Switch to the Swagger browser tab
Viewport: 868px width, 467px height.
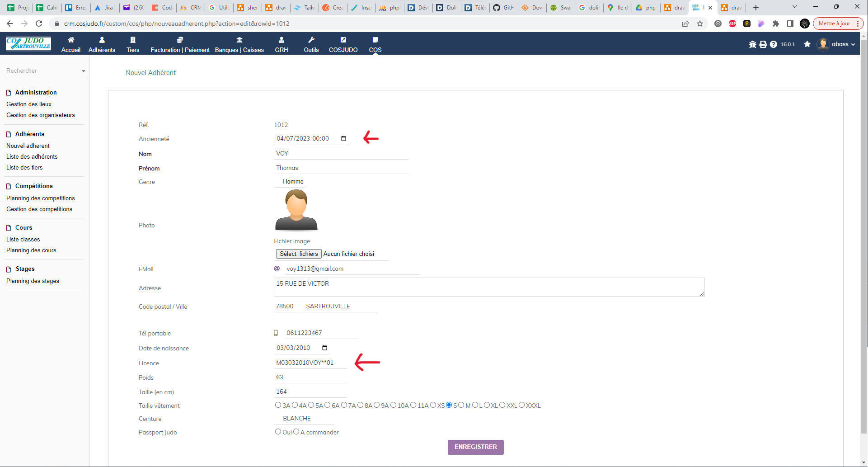(560, 8)
